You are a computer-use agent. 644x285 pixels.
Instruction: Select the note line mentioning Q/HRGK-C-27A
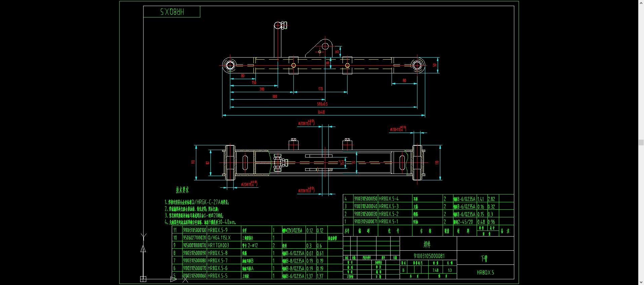coord(197,202)
